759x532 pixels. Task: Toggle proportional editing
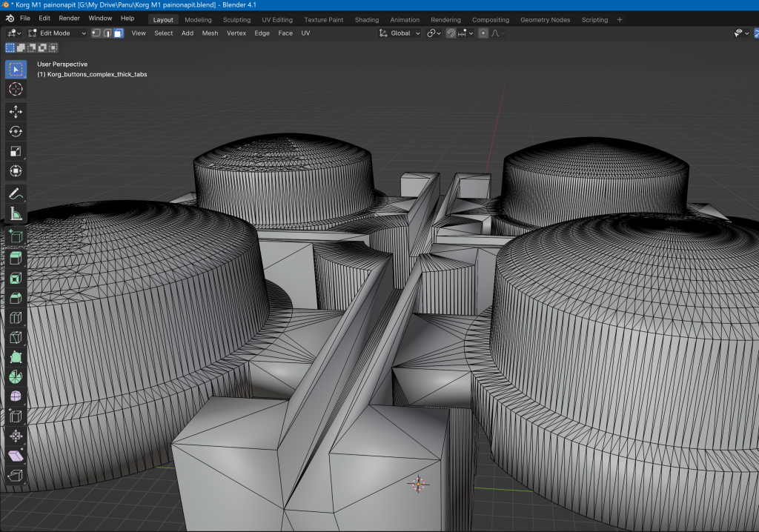click(x=483, y=33)
